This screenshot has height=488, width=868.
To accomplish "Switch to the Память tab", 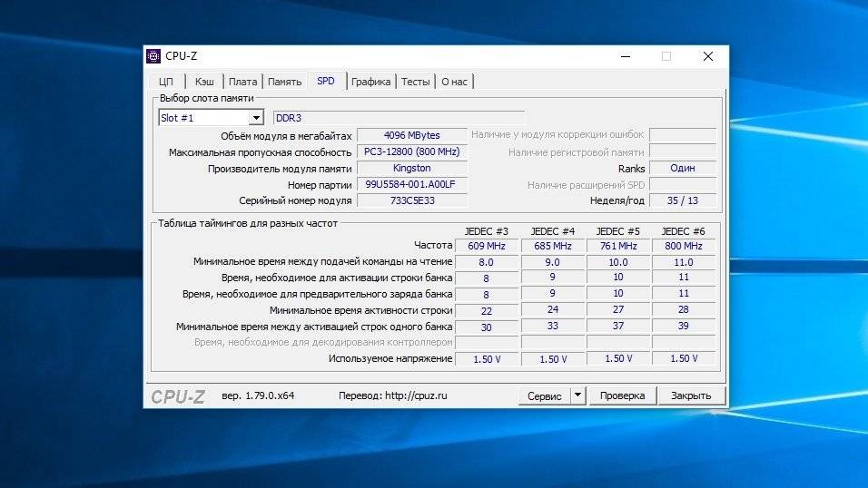I will [284, 82].
